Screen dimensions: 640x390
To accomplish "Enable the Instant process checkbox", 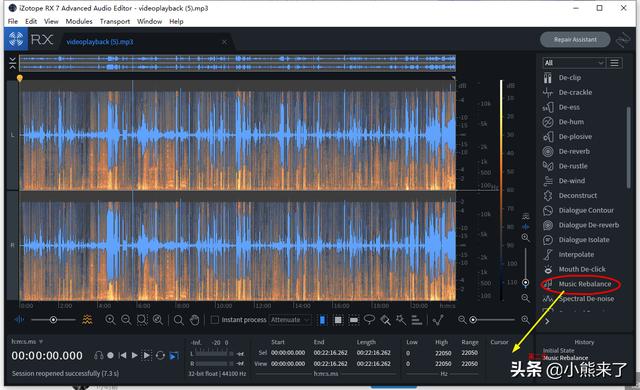I will pyautogui.click(x=215, y=320).
